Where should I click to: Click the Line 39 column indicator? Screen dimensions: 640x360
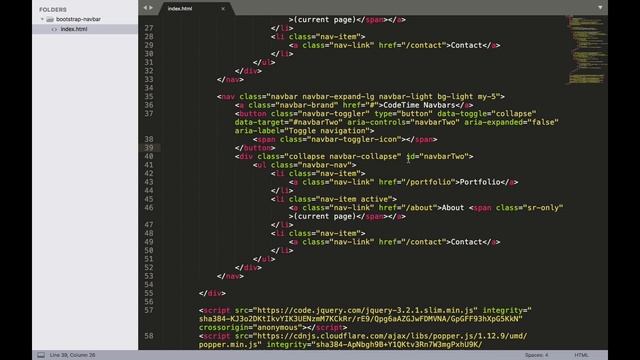(72, 355)
